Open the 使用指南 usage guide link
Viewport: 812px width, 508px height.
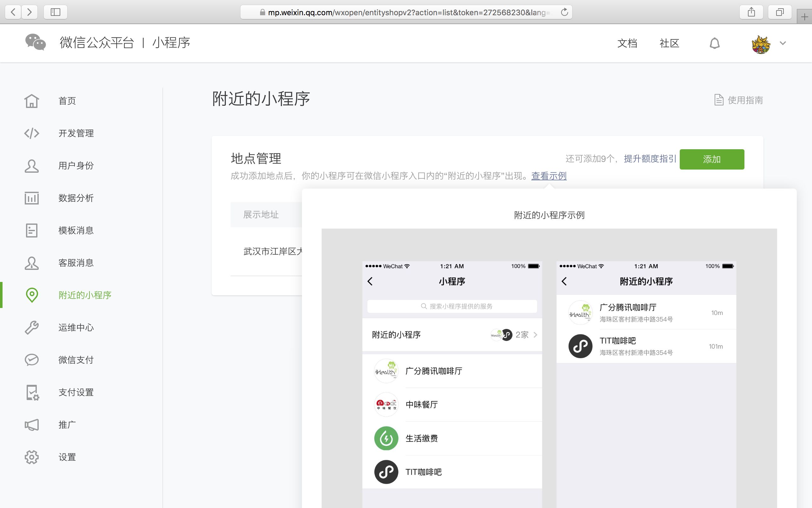click(745, 100)
